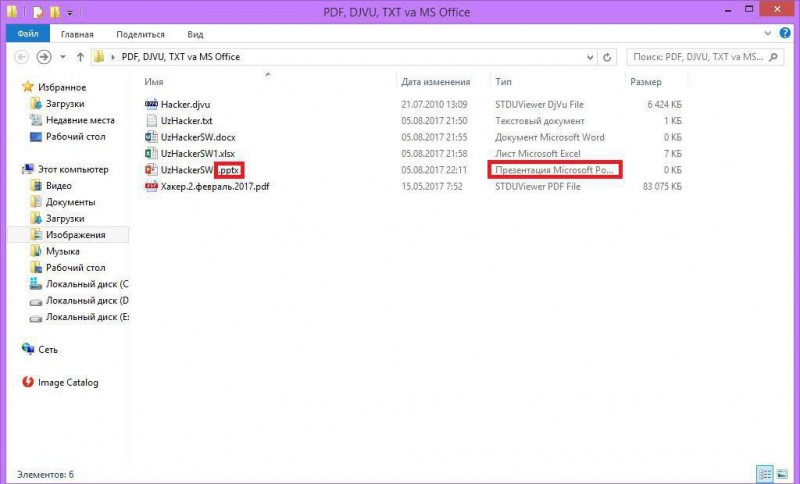
Task: Click the Сеть network icon
Action: (28, 349)
